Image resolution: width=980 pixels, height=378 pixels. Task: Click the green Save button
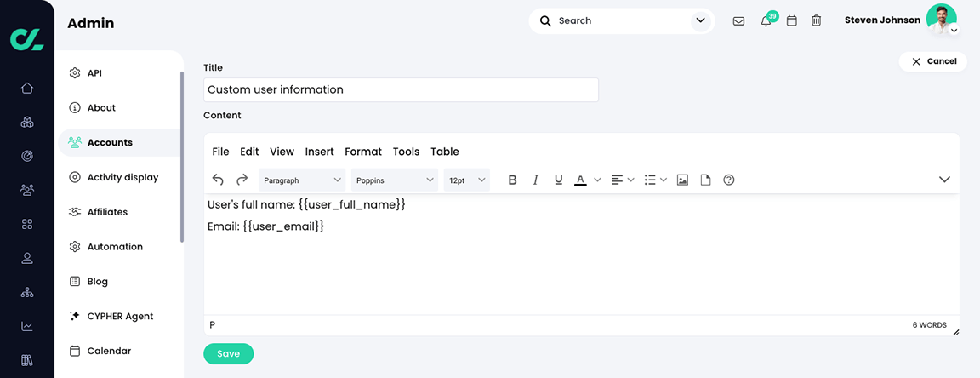[x=228, y=353]
